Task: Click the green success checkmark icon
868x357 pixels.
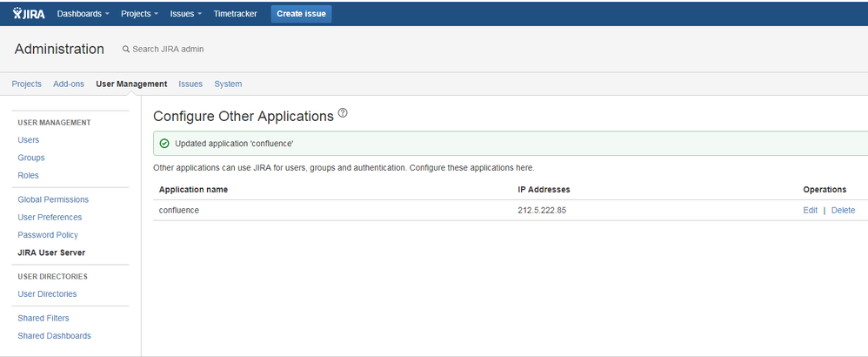Action: tap(164, 144)
